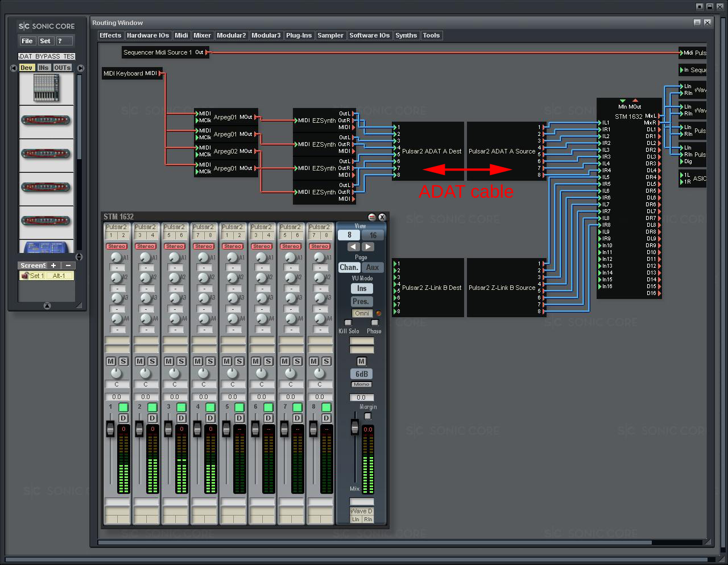Image resolution: width=728 pixels, height=565 pixels.
Task: Open the Mixer menu
Action: pos(202,35)
